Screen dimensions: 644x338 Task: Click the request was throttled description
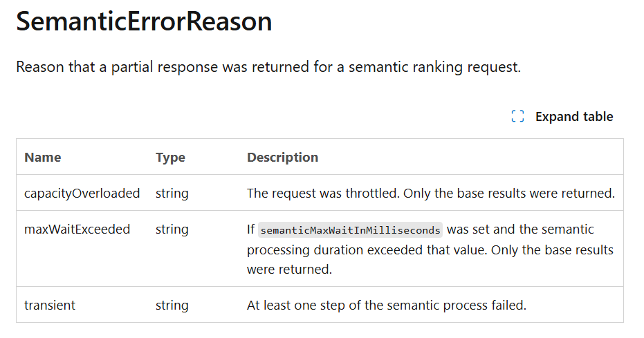coord(323,194)
